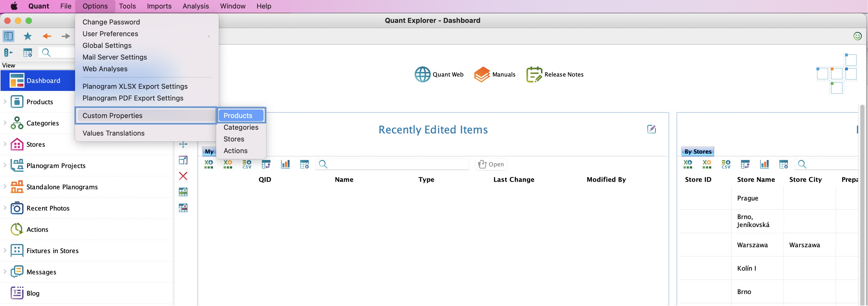
Task: Expand the Categories tree node
Action: point(5,123)
